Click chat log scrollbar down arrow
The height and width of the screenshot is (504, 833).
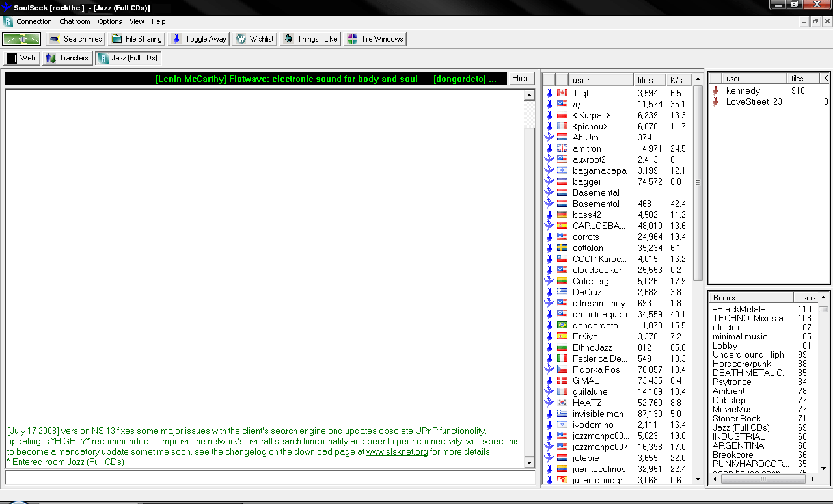click(x=530, y=462)
